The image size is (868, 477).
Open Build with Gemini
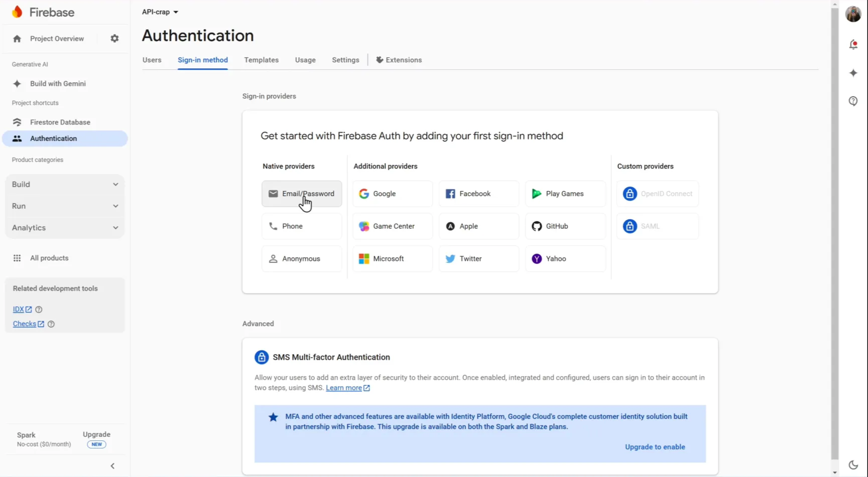[x=58, y=84]
